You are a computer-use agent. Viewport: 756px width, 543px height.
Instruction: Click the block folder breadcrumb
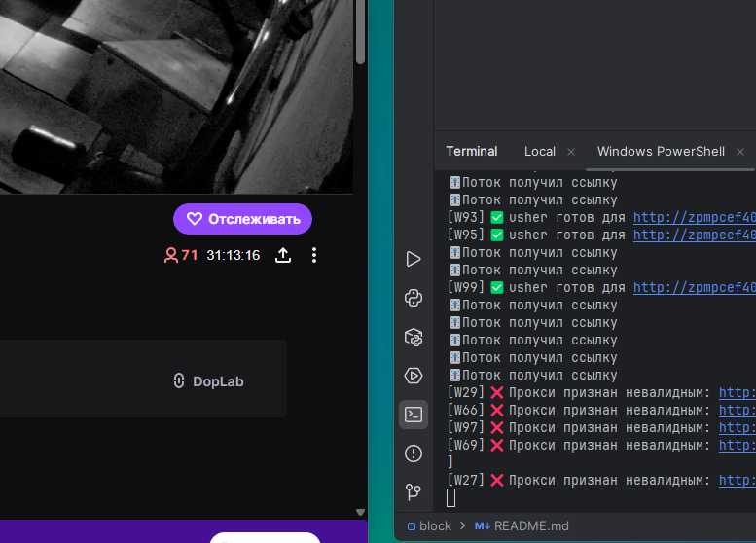click(x=429, y=526)
